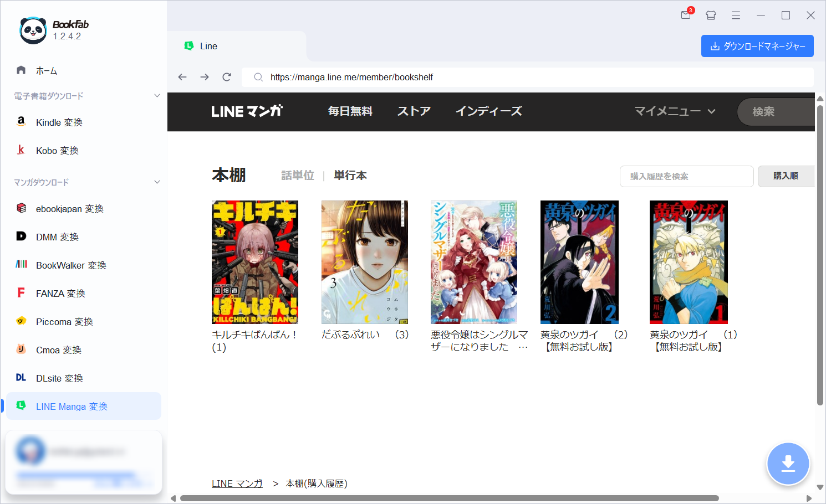Click the LINE Manga green icon

(x=21, y=405)
